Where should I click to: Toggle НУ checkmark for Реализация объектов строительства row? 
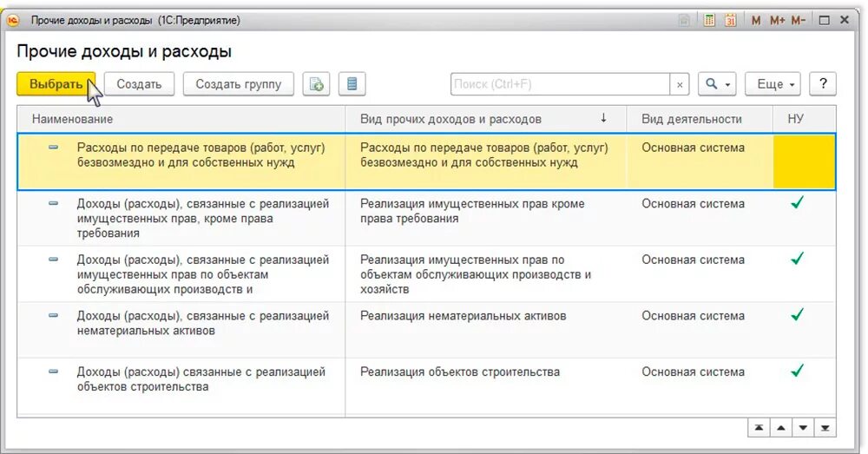[x=797, y=371]
